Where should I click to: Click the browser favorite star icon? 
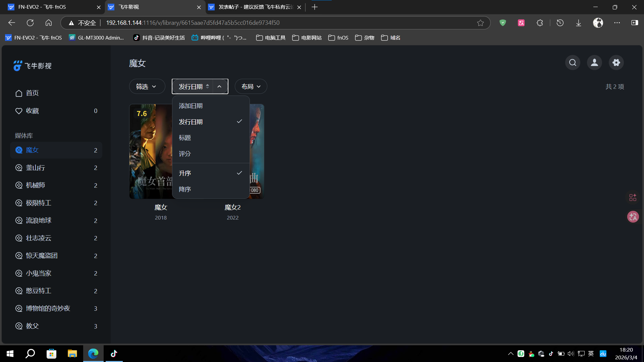click(480, 23)
